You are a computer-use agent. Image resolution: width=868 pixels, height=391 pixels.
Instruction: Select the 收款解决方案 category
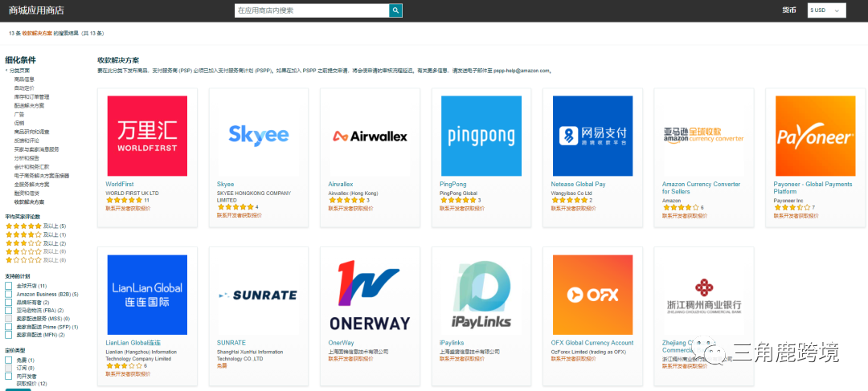[x=30, y=202]
